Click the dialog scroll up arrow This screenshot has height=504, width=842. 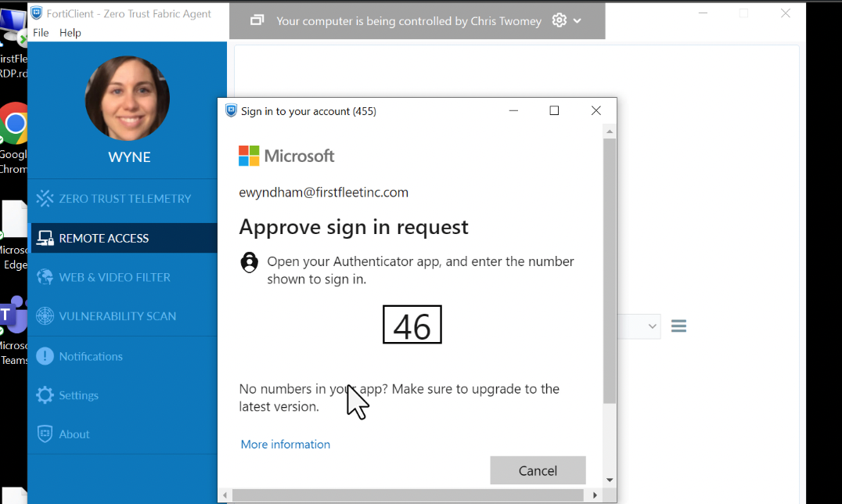[610, 131]
